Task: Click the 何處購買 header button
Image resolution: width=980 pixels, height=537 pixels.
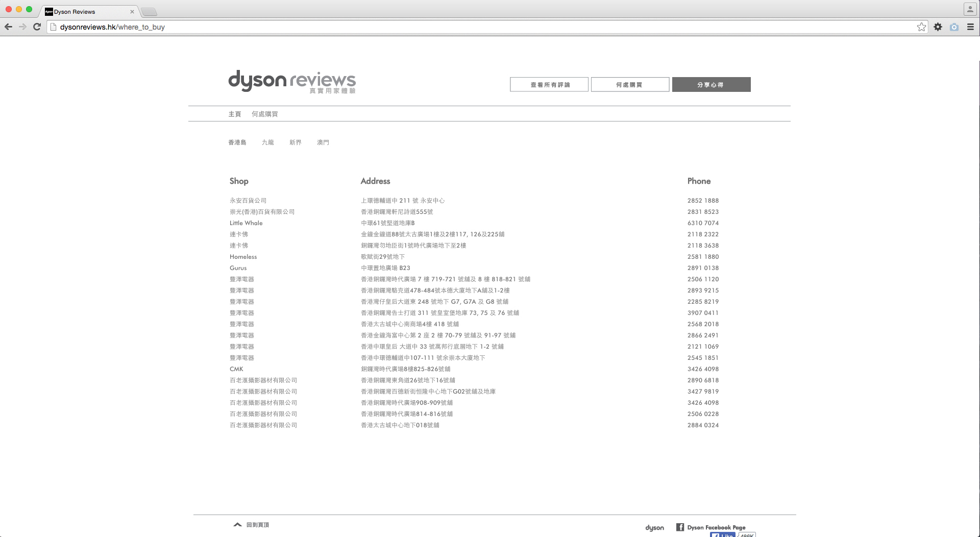Action: pos(630,85)
